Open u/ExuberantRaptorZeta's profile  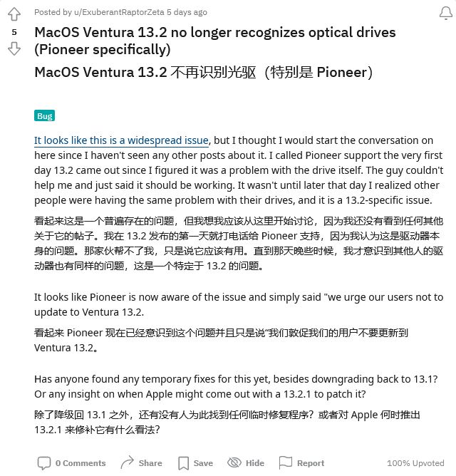click(x=119, y=12)
